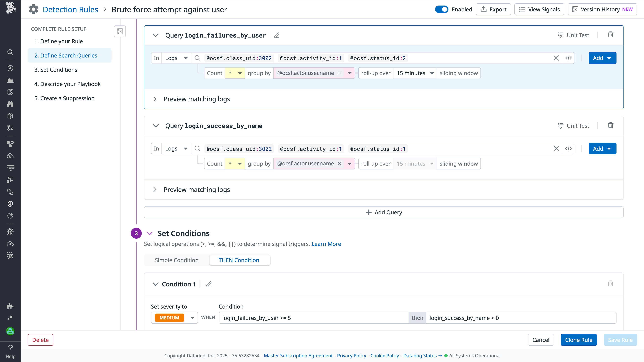This screenshot has height=362, width=644.
Task: Click the login_failures_by_user >= 5 condition field
Action: pos(313,318)
